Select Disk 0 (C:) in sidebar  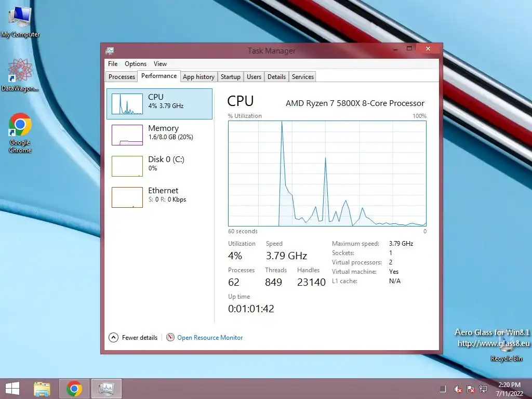tap(159, 166)
